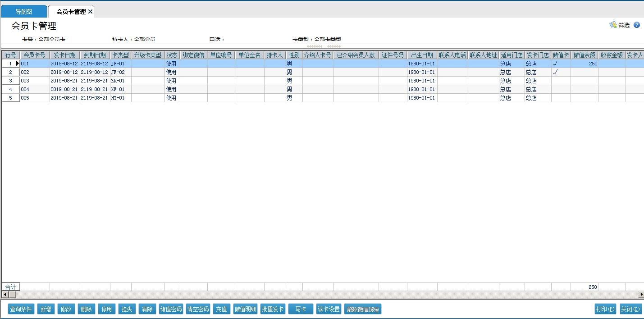
Task: Click the right scroll arrow on horizontal scrollbar
Action: point(641,295)
